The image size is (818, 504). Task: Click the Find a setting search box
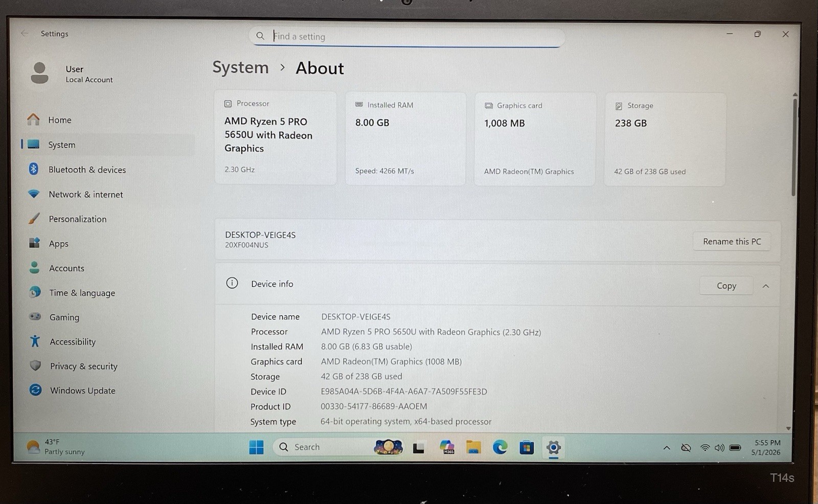407,36
